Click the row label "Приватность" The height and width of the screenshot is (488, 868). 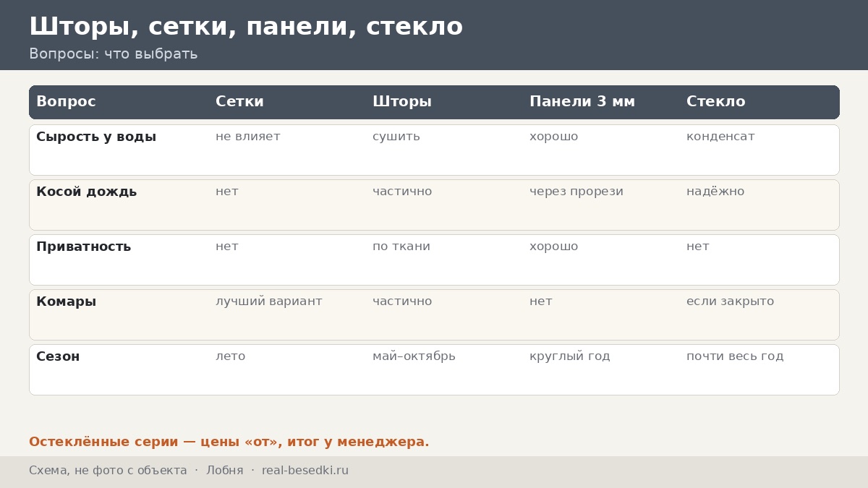click(x=84, y=247)
